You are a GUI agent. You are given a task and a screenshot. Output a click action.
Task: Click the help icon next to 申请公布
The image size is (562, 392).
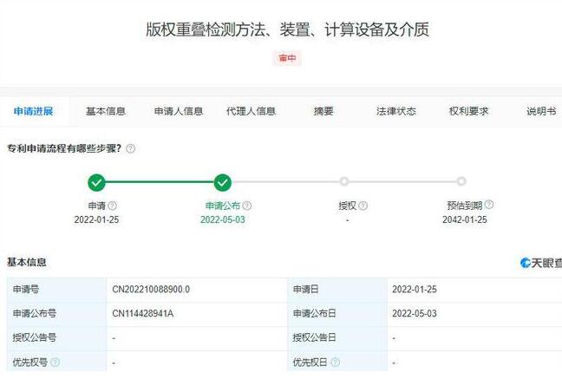tap(247, 206)
